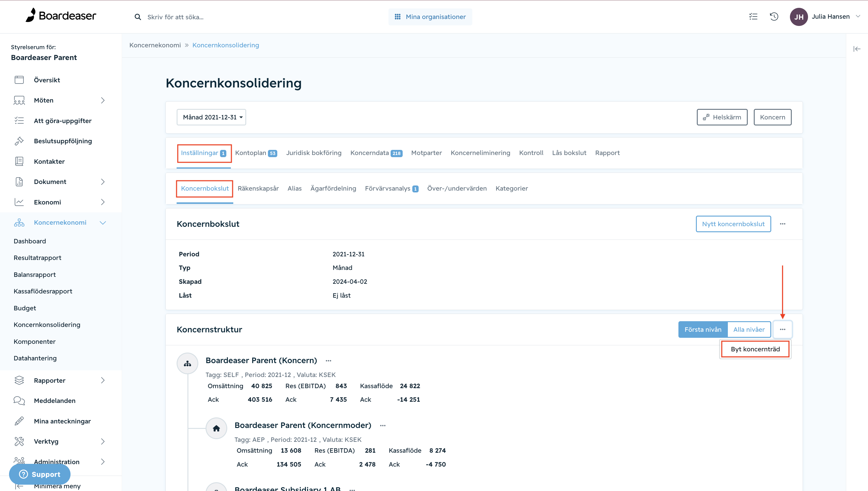This screenshot has width=868, height=491.
Task: Click the Meddelanden chat icon
Action: 19,401
